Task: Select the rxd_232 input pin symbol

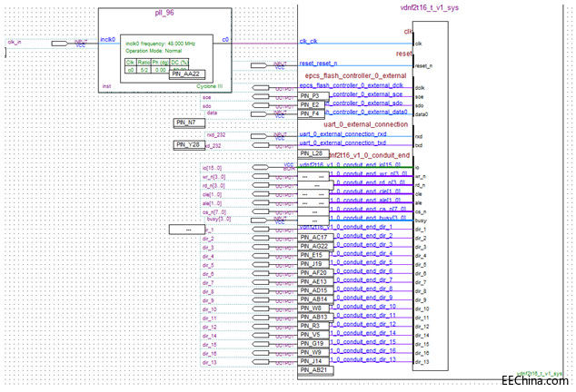Action: coord(259,136)
